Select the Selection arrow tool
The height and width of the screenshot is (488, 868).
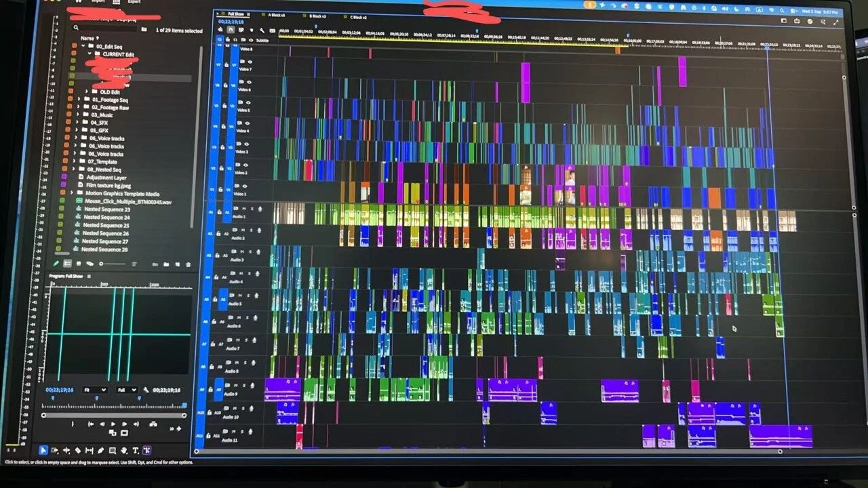point(43,450)
